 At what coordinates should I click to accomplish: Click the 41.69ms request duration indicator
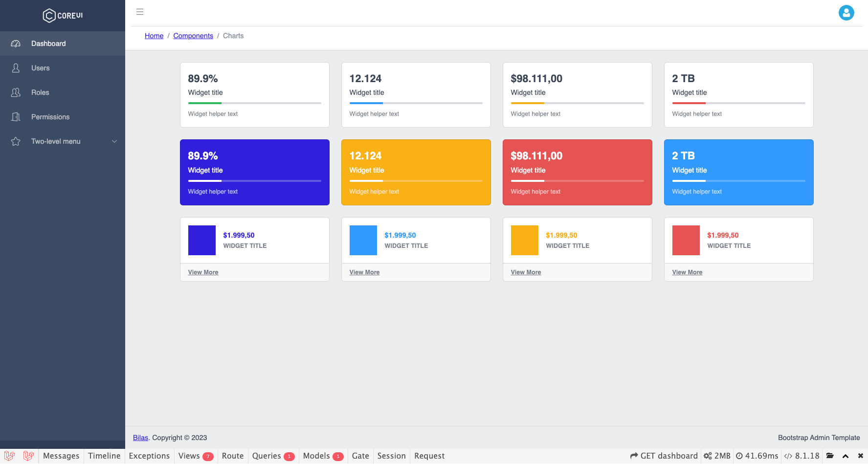[x=757, y=456]
